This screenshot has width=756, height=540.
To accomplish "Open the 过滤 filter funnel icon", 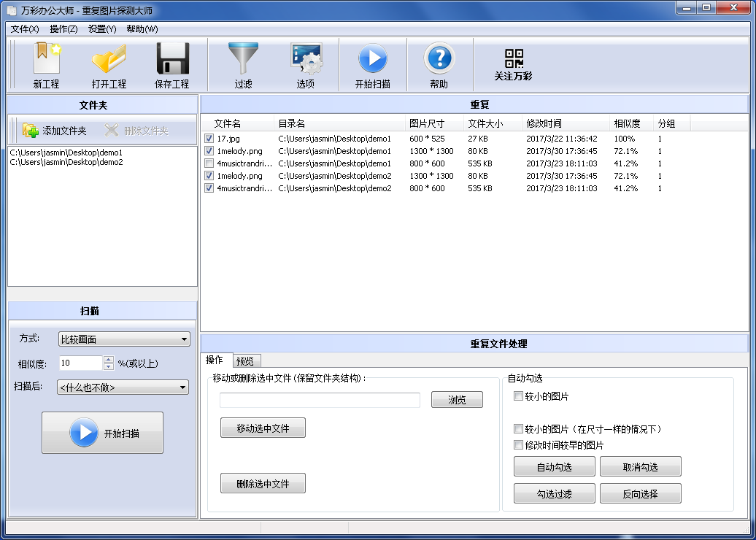I will coord(243,60).
